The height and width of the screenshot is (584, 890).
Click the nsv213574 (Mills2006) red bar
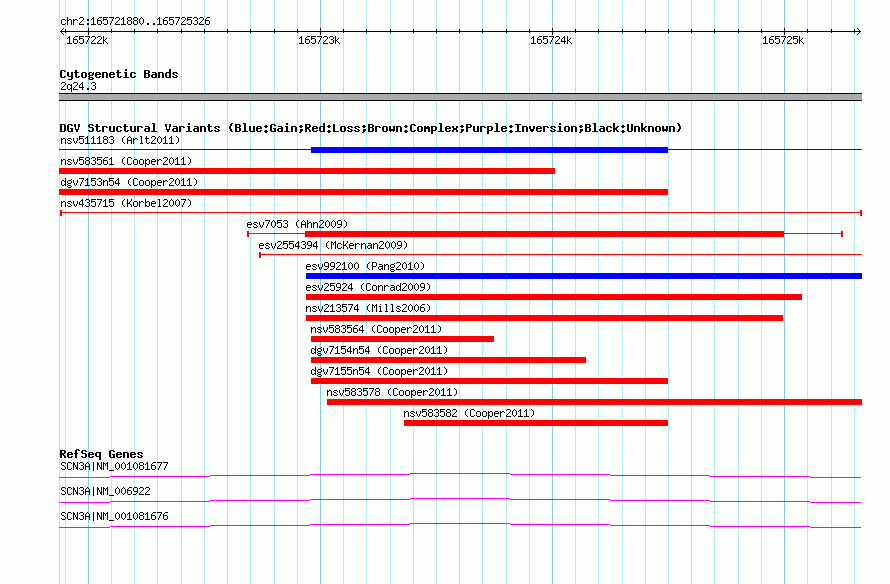tap(544, 318)
